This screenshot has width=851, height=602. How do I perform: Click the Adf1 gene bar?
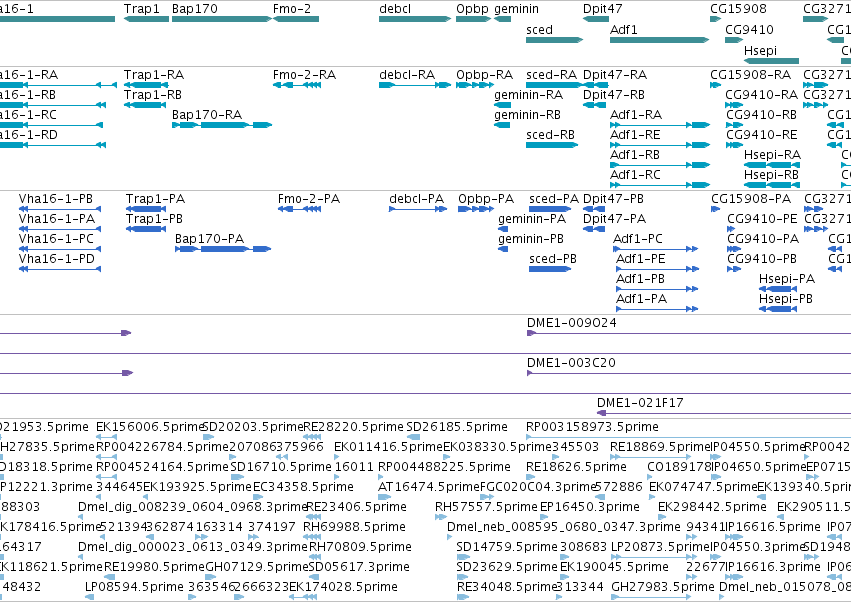[659, 40]
